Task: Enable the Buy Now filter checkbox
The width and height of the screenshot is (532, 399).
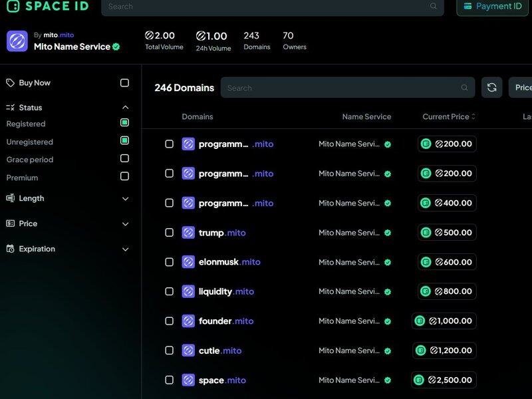Action: [x=124, y=82]
